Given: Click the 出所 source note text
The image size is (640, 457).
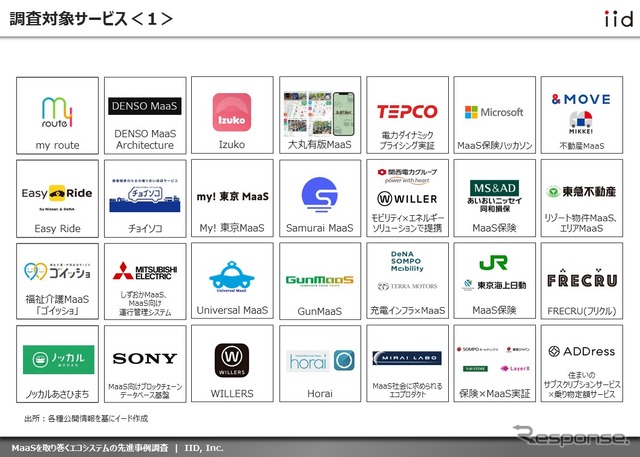Looking at the screenshot, I should (x=86, y=418).
